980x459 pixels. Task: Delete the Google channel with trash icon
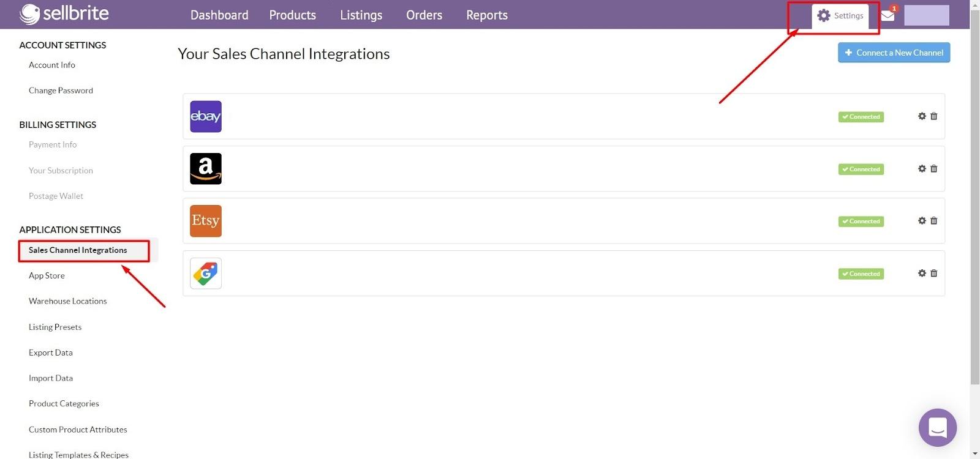[x=934, y=273]
